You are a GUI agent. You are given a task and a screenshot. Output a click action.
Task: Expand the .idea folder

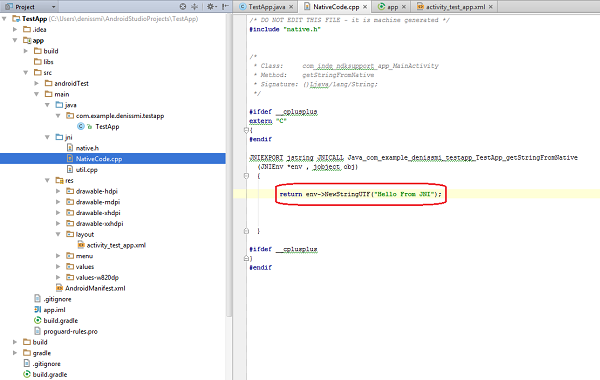point(15,29)
